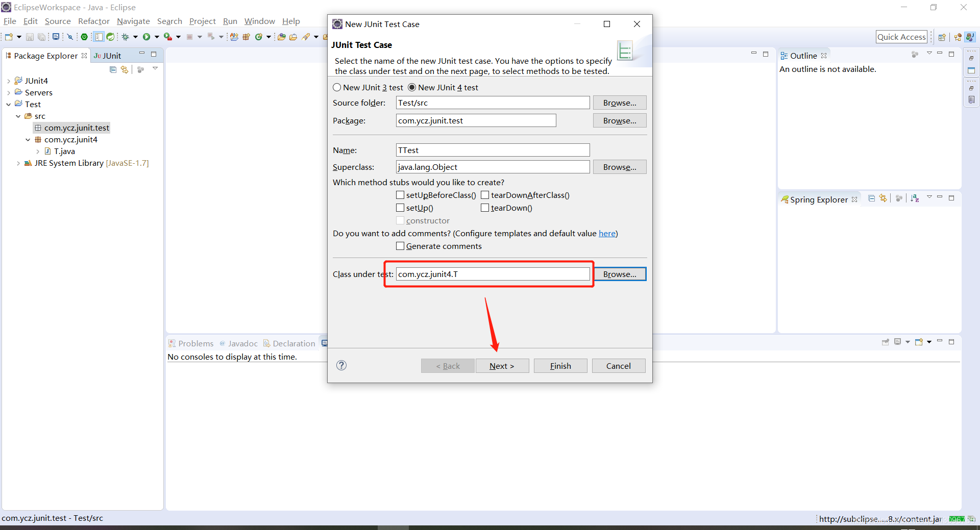The image size is (980, 530).
Task: Click the 'here' link to configure templates
Action: click(x=607, y=233)
